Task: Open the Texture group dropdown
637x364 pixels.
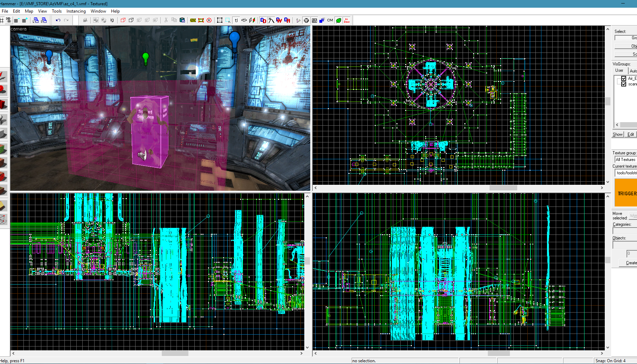Action: (x=626, y=160)
